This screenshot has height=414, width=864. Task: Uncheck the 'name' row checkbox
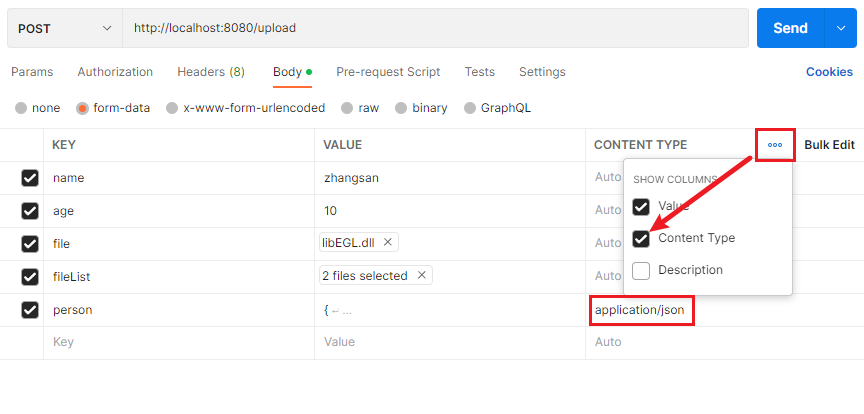click(x=30, y=178)
